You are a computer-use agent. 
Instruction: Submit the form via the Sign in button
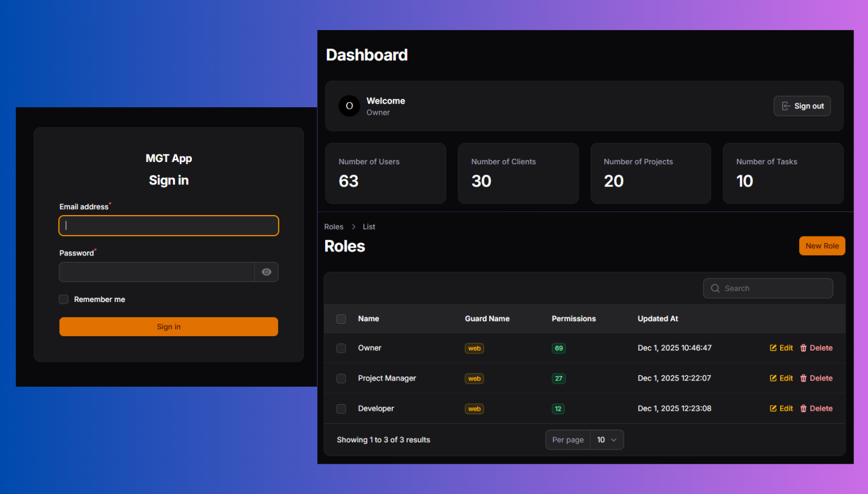click(168, 326)
